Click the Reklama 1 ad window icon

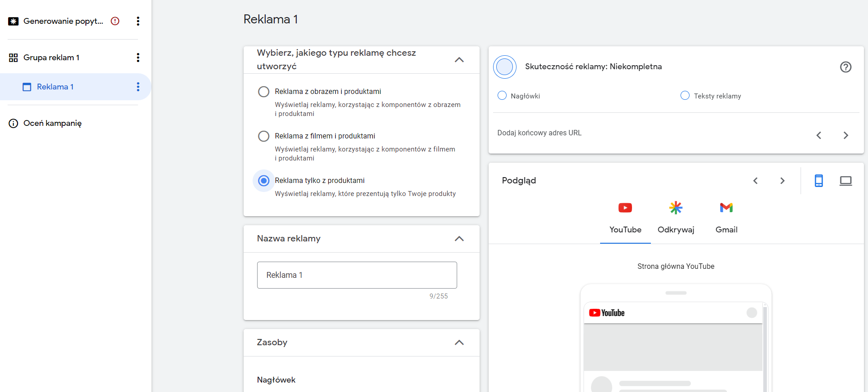tap(27, 87)
